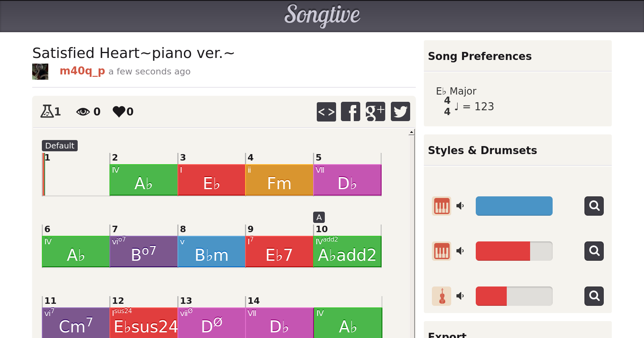Click the violin instrument icon
The width and height of the screenshot is (644, 338).
tap(442, 296)
